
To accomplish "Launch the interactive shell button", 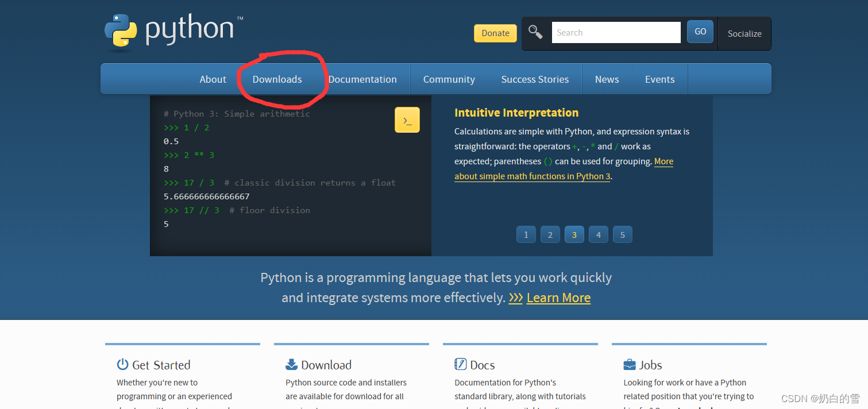I will click(407, 120).
